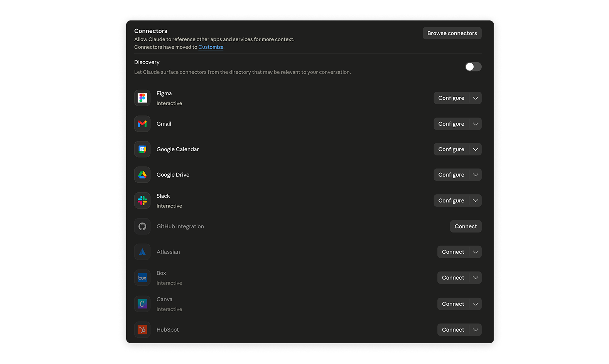The image size is (609, 364).
Task: Expand the Figma Configure dropdown arrow
Action: [x=476, y=98]
